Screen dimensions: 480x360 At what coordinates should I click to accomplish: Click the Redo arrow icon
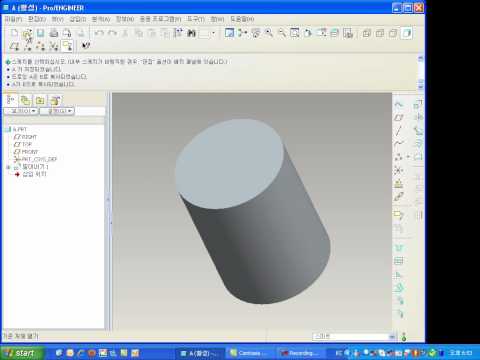(x=113, y=33)
